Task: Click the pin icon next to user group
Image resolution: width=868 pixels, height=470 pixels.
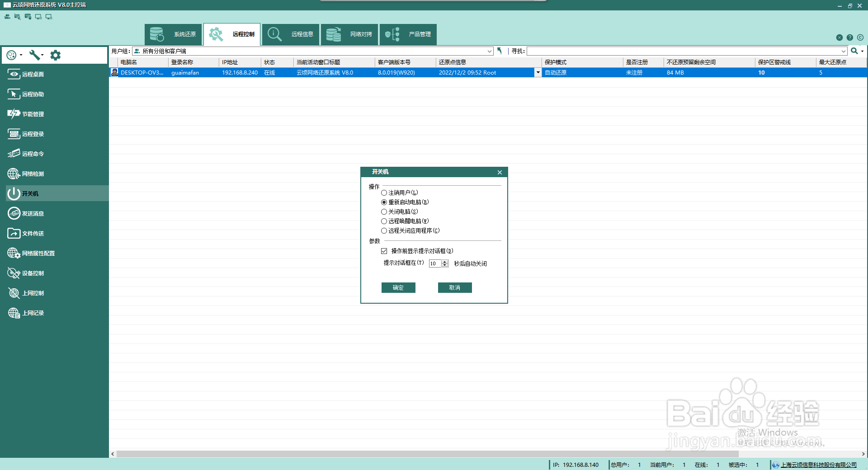Action: tap(500, 51)
